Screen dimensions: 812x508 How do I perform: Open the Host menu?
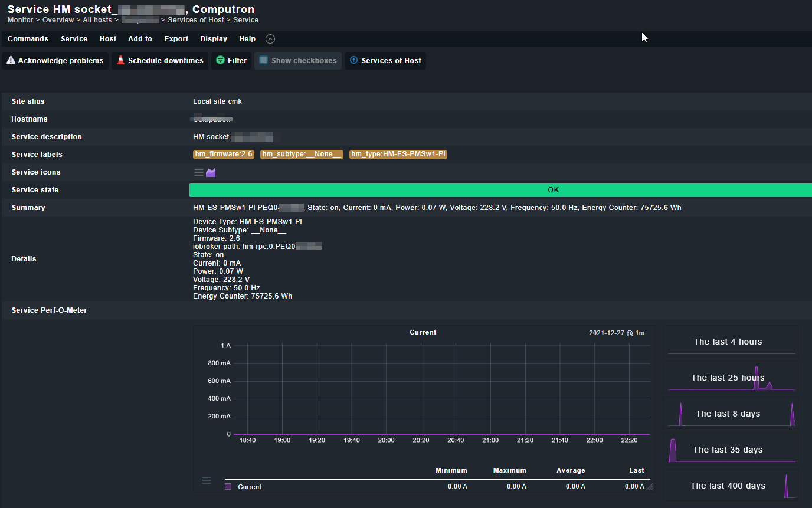(107, 39)
